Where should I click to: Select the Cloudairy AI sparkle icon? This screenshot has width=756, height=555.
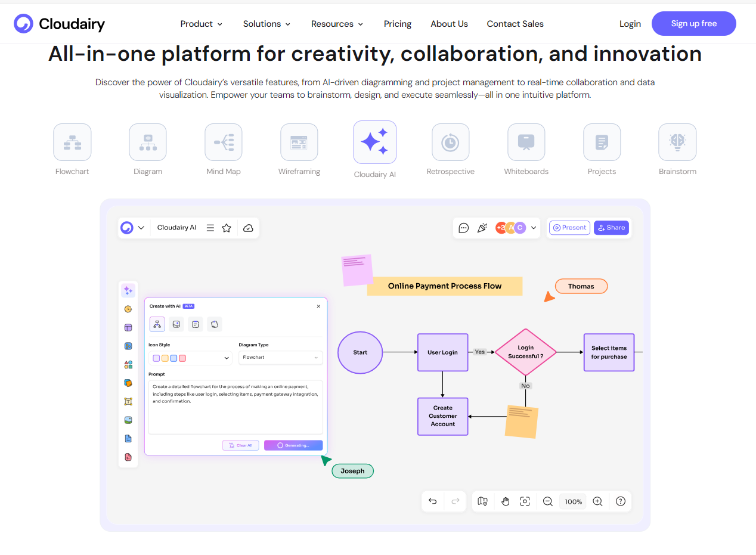375,142
